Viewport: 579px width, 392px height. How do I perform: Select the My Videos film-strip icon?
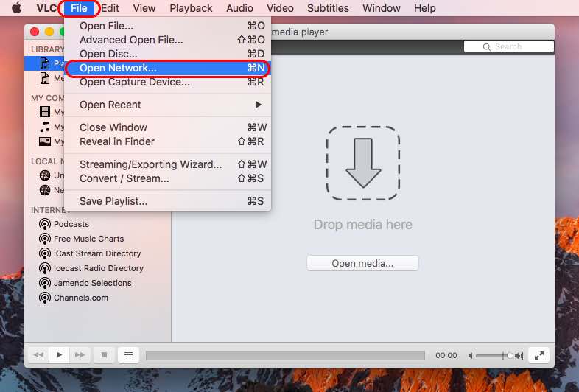pos(45,111)
